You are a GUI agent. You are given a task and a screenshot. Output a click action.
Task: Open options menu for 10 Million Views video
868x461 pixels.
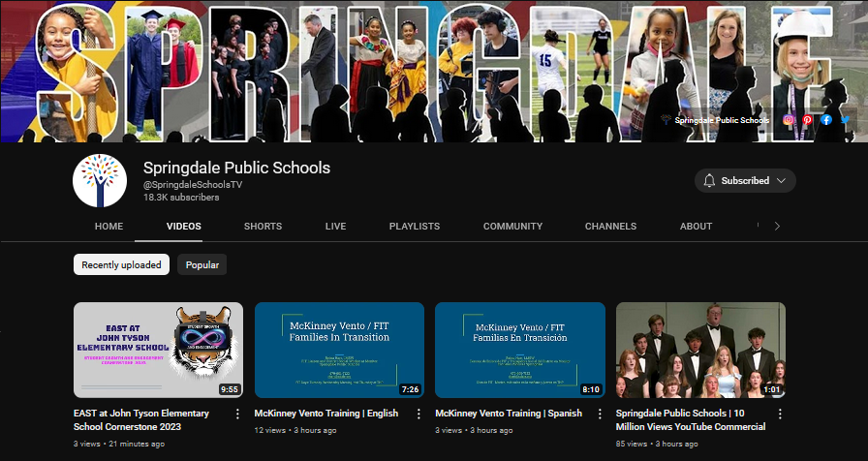(780, 414)
